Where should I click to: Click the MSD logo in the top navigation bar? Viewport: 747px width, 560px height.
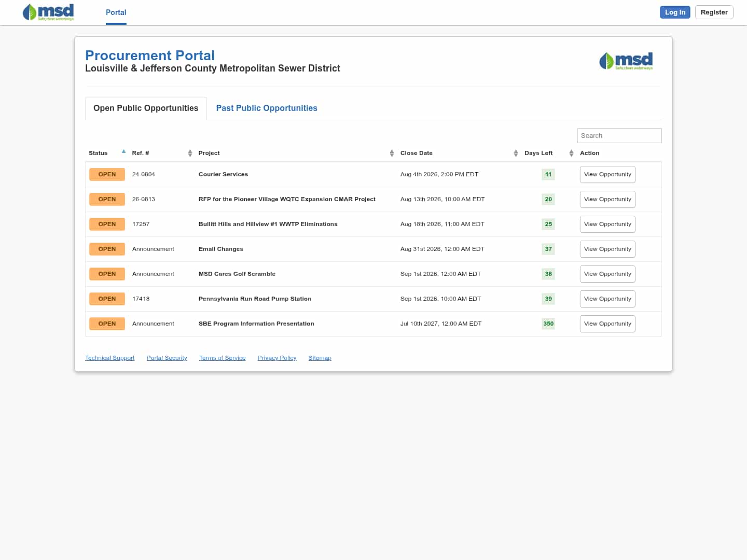[48, 12]
